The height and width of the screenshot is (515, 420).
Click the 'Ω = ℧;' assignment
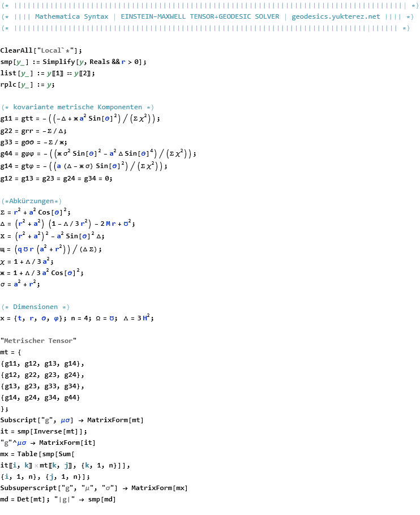coord(106,318)
